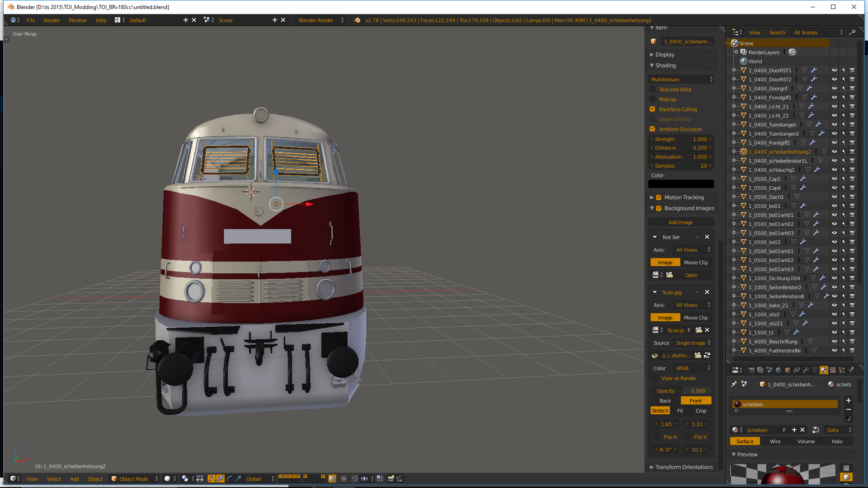The image size is (868, 488).
Task: Open the Multitexture shading dropdown
Action: tap(681, 80)
